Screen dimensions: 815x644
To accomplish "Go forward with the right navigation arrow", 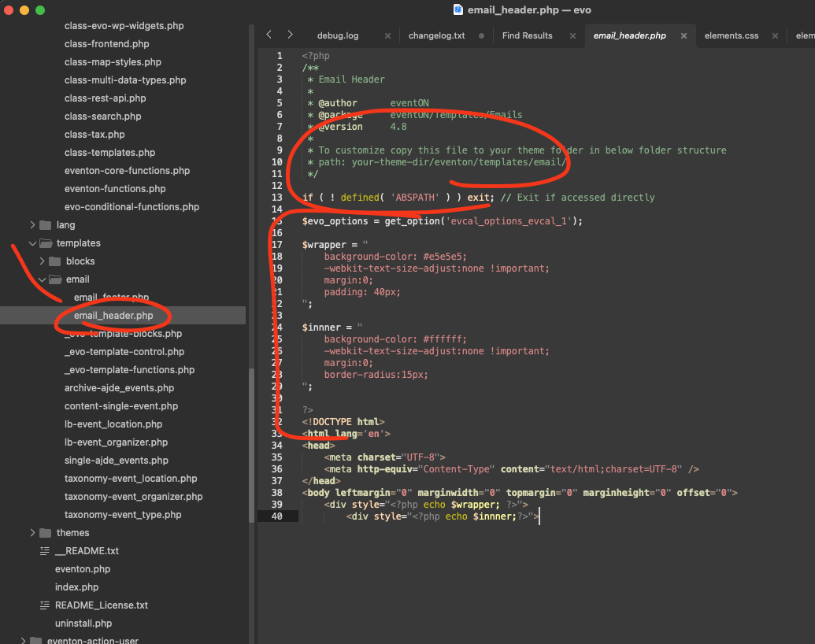I will coord(290,35).
